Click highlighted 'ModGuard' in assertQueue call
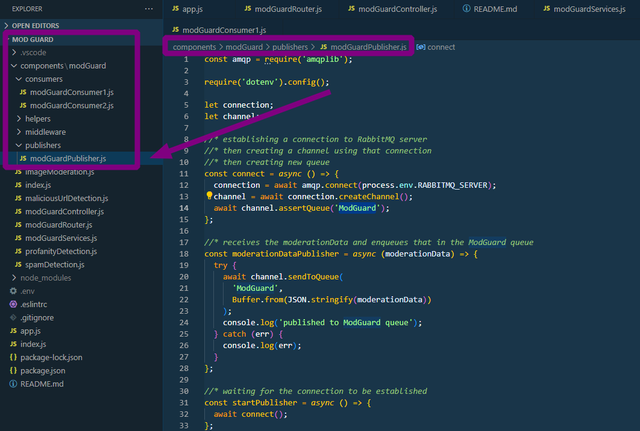640x431 pixels. pos(357,208)
